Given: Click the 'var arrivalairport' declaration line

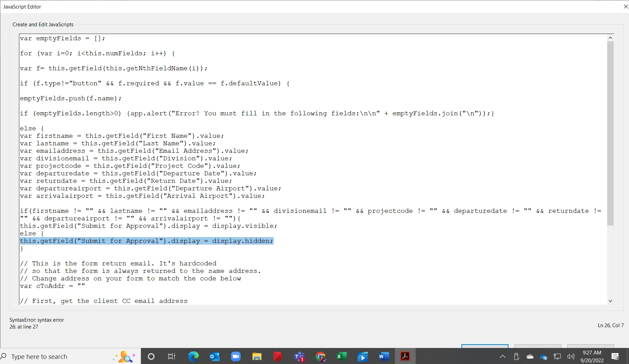Looking at the screenshot, I should tap(142, 196).
